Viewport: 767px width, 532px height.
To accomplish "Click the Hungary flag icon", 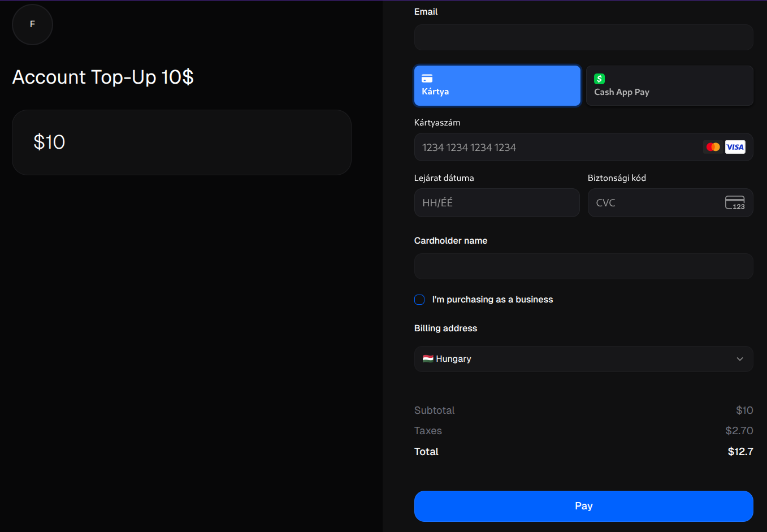I will [x=428, y=358].
